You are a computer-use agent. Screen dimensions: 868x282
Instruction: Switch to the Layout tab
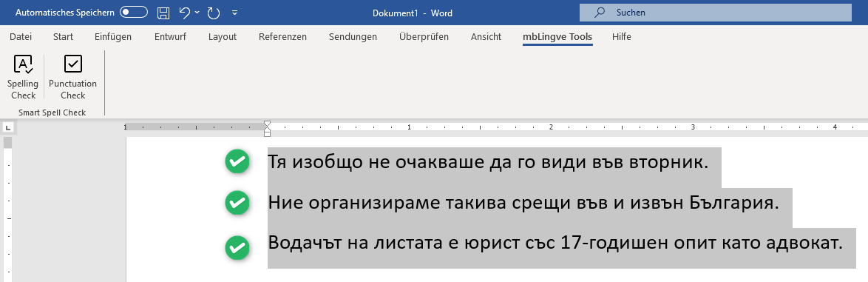click(223, 37)
